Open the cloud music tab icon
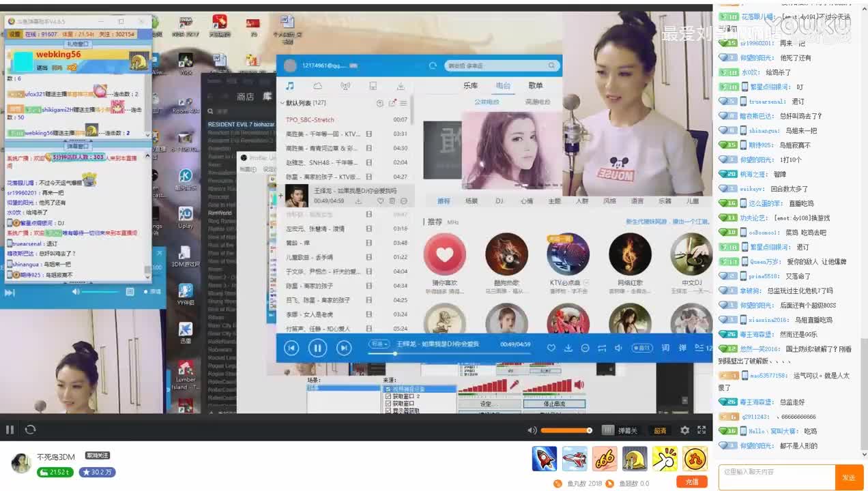The image size is (868, 491). point(317,86)
